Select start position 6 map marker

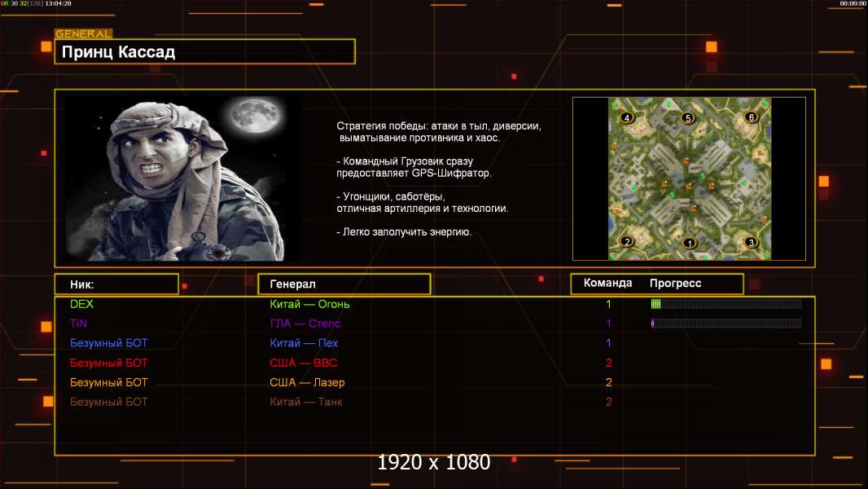[751, 117]
